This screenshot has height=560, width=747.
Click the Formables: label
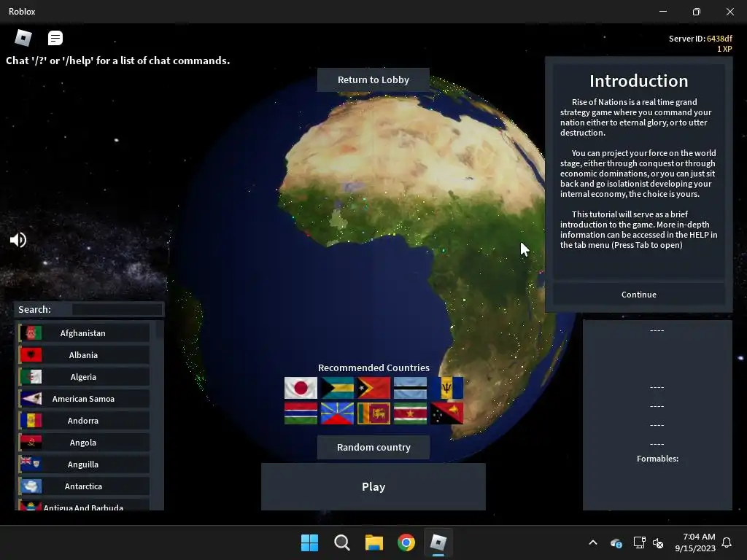pos(657,459)
